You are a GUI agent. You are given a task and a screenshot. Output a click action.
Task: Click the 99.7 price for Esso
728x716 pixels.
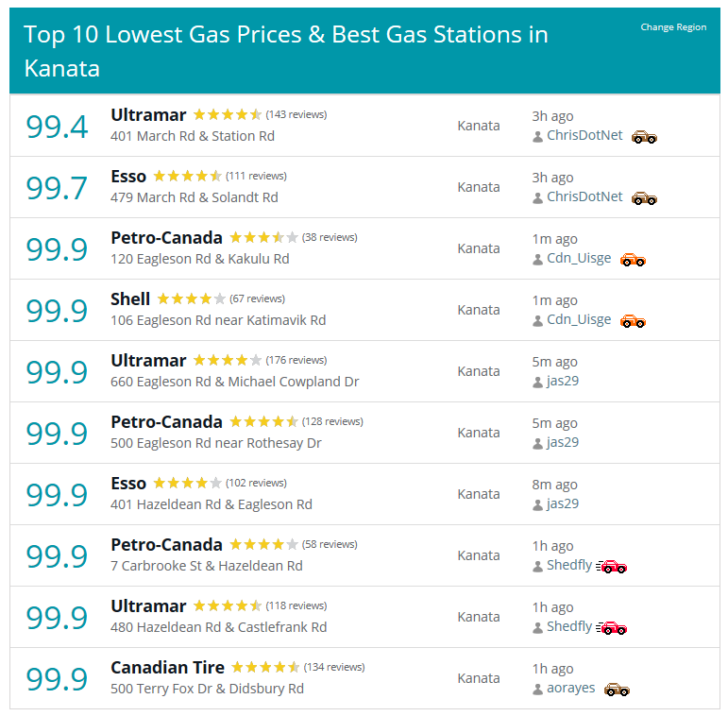[x=57, y=188]
